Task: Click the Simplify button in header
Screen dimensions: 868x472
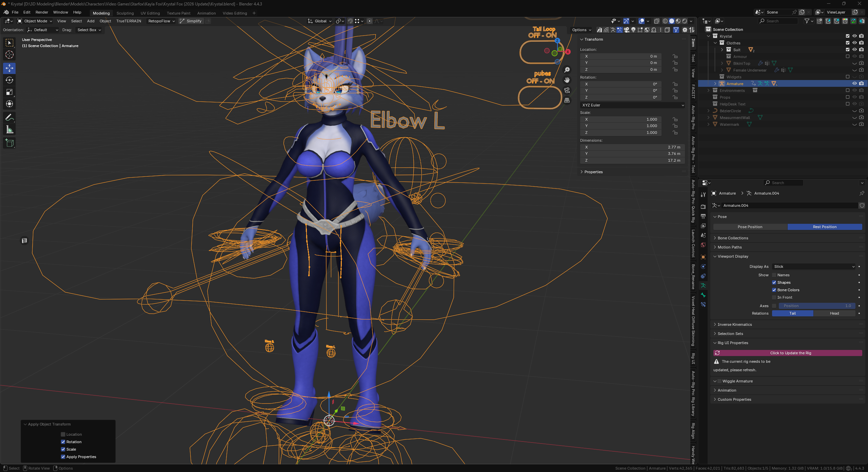Action: point(191,21)
